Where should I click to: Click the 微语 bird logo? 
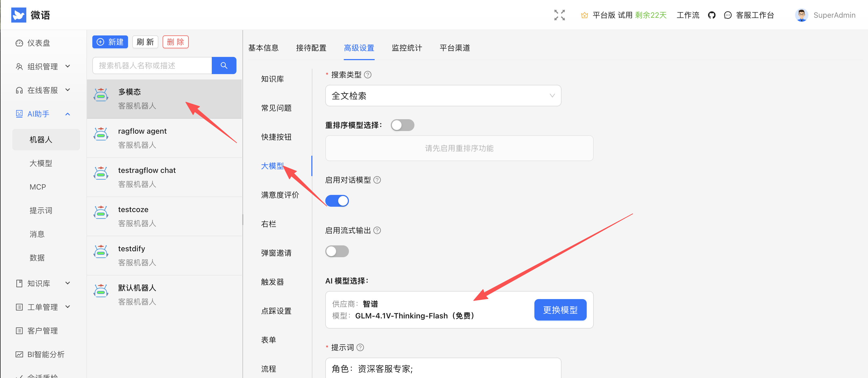(19, 15)
